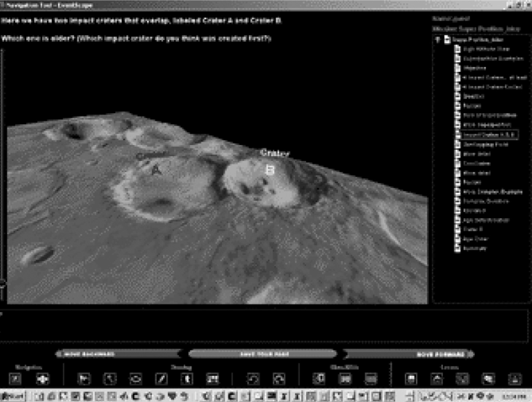The height and width of the screenshot is (402, 532).
Task: Open the High Altitude View page
Action: tap(486, 49)
